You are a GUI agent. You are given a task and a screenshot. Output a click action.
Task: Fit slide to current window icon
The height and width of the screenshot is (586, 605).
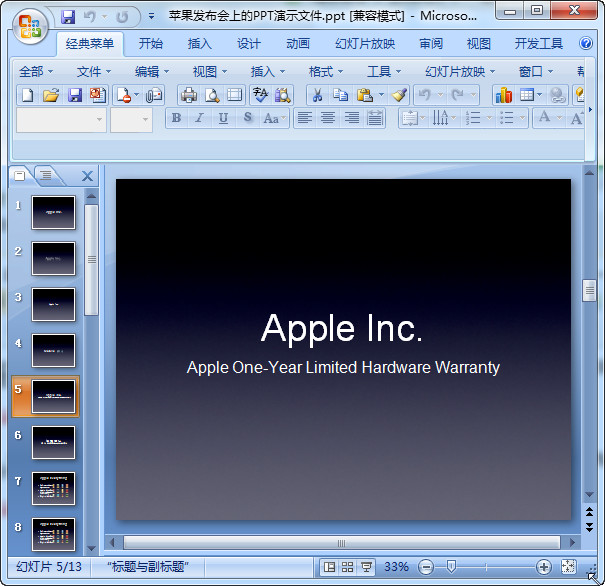coord(568,567)
